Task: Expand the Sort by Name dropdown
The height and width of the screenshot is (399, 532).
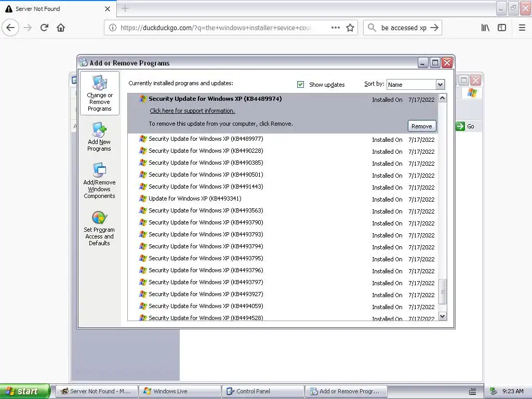Action: pos(440,85)
